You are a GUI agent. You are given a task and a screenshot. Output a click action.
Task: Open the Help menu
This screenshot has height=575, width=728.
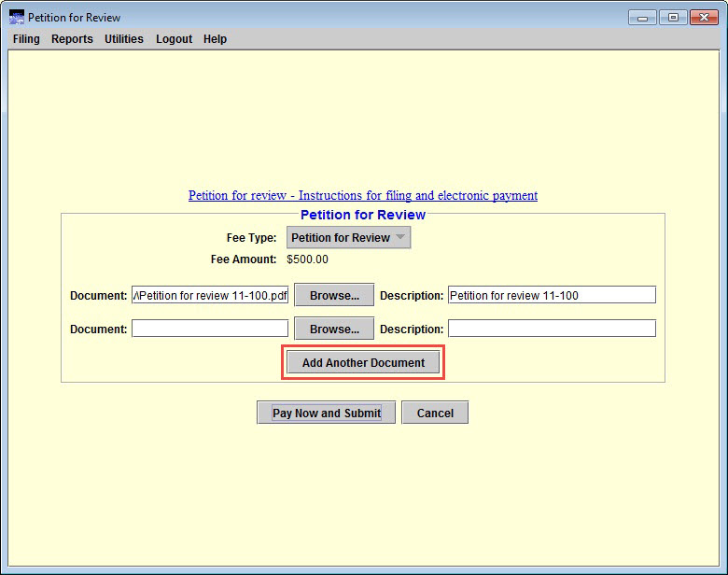(x=215, y=39)
